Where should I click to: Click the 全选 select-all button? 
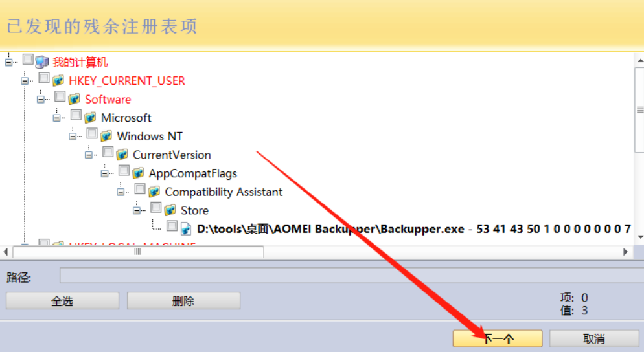62,301
